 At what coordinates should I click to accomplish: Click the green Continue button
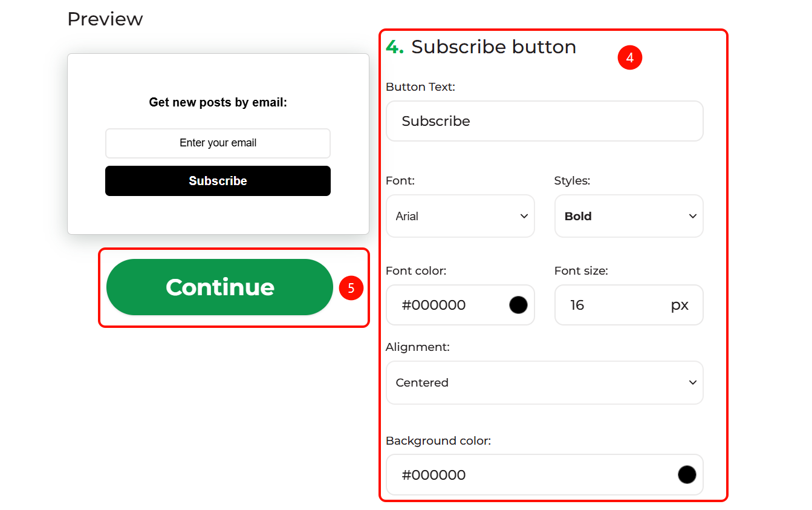click(219, 287)
